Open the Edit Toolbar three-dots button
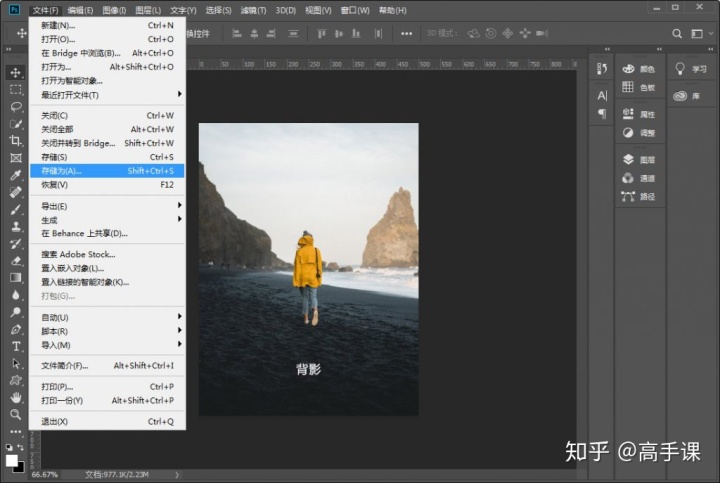Image resolution: width=720 pixels, height=483 pixels. pos(16,432)
